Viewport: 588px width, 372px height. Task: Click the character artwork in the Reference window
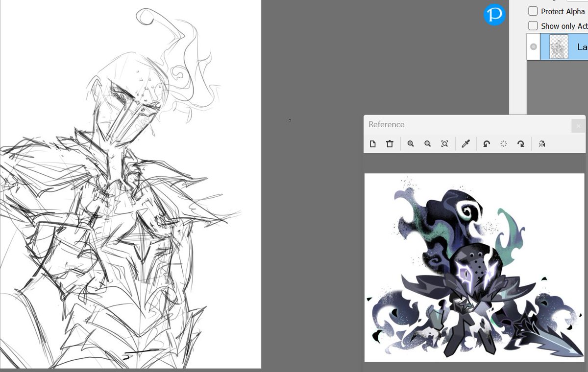click(x=474, y=267)
